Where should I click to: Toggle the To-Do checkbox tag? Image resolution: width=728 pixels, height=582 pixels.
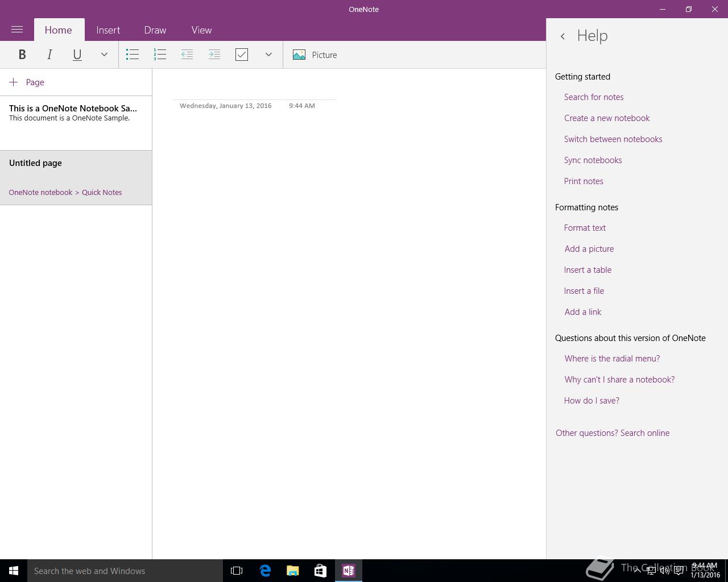pos(242,55)
